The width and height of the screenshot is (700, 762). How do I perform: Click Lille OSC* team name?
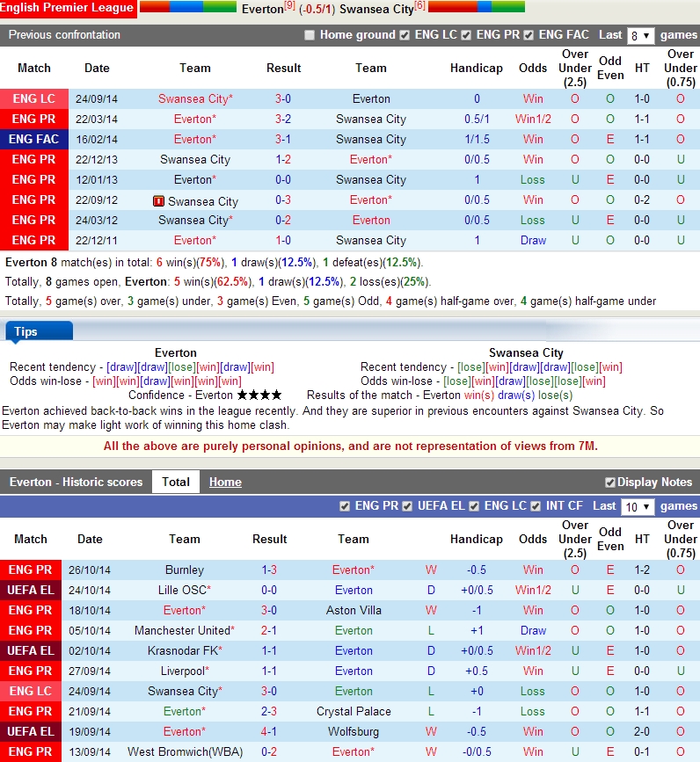(185, 590)
